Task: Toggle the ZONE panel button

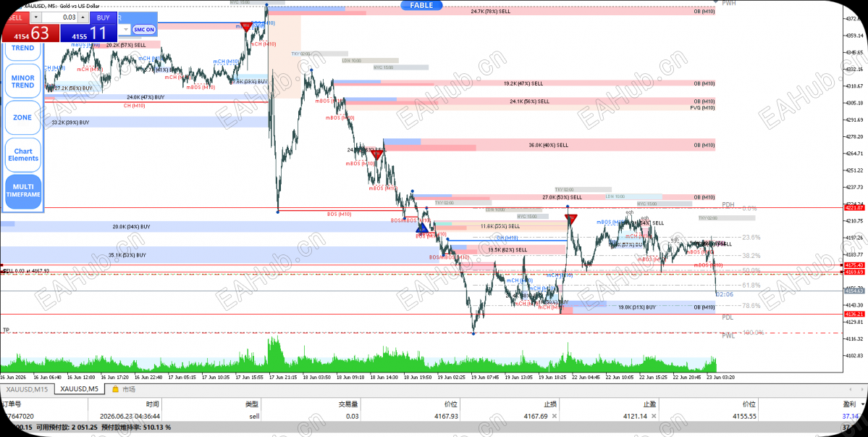Action: coord(22,117)
